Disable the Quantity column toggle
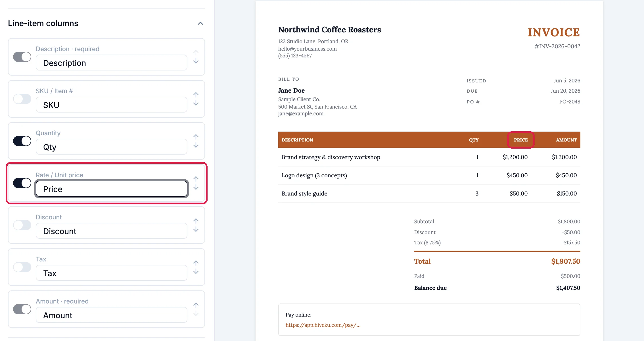 pos(22,141)
